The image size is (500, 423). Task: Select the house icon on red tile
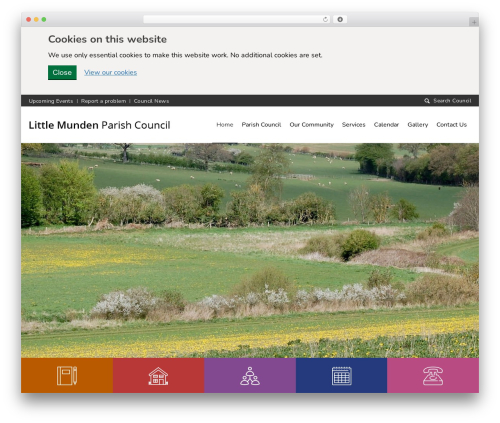tap(158, 376)
